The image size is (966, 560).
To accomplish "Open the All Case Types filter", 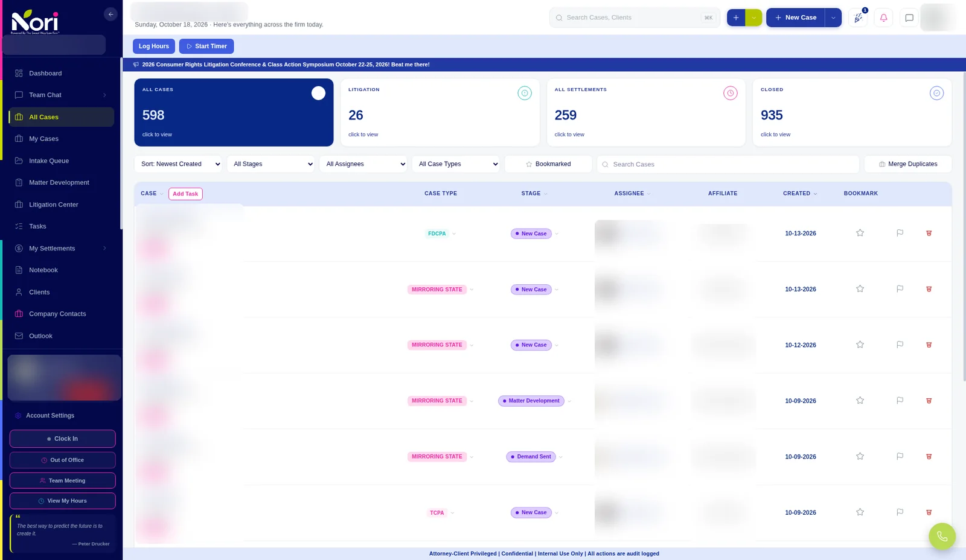I will [x=456, y=164].
